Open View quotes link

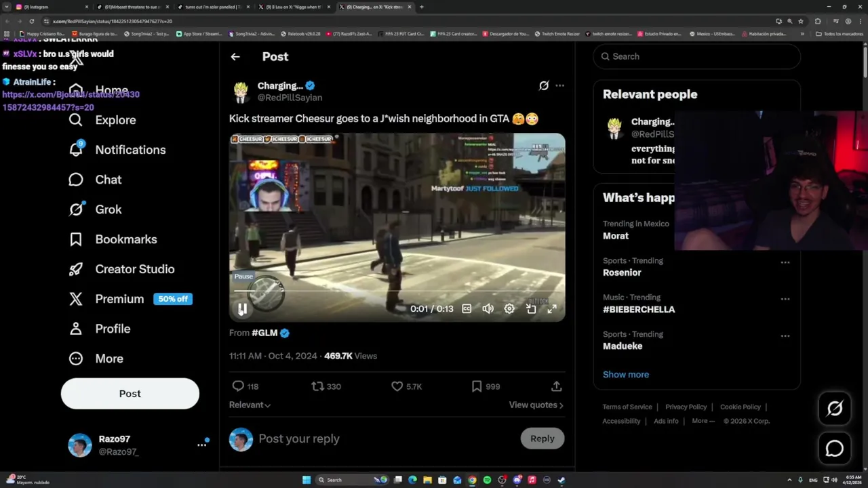(x=536, y=405)
